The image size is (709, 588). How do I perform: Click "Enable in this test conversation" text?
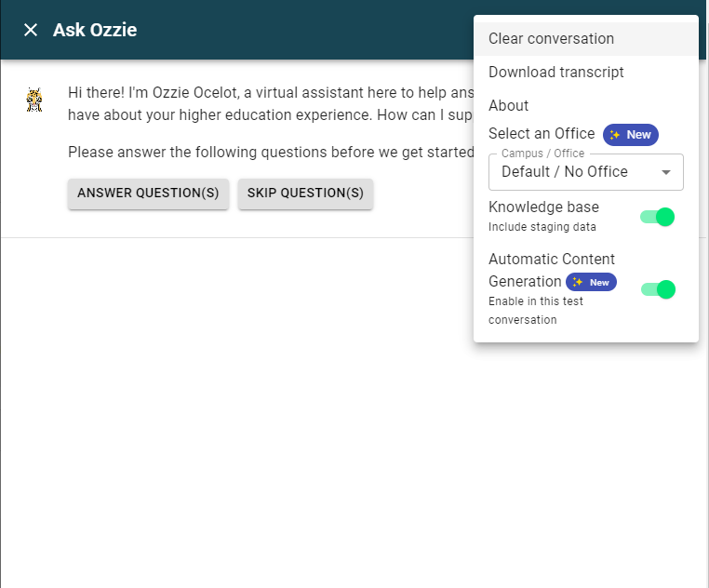[536, 311]
